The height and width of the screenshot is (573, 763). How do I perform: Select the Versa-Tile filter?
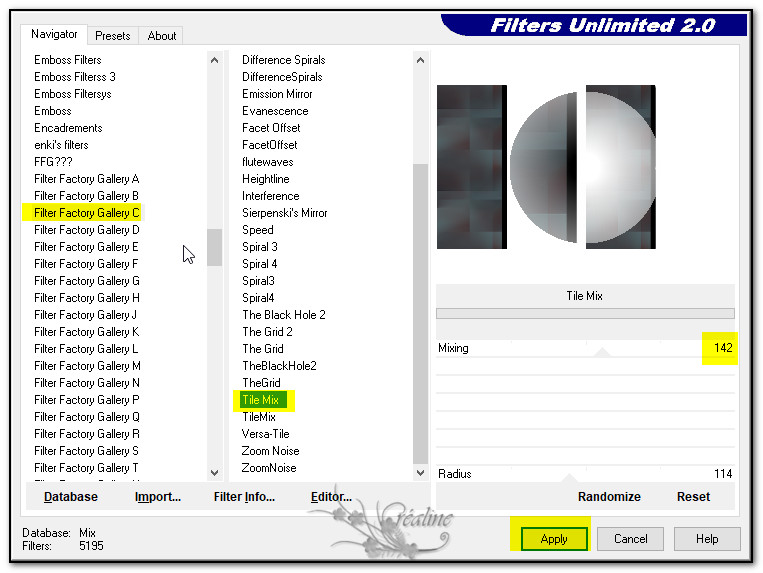(266, 434)
